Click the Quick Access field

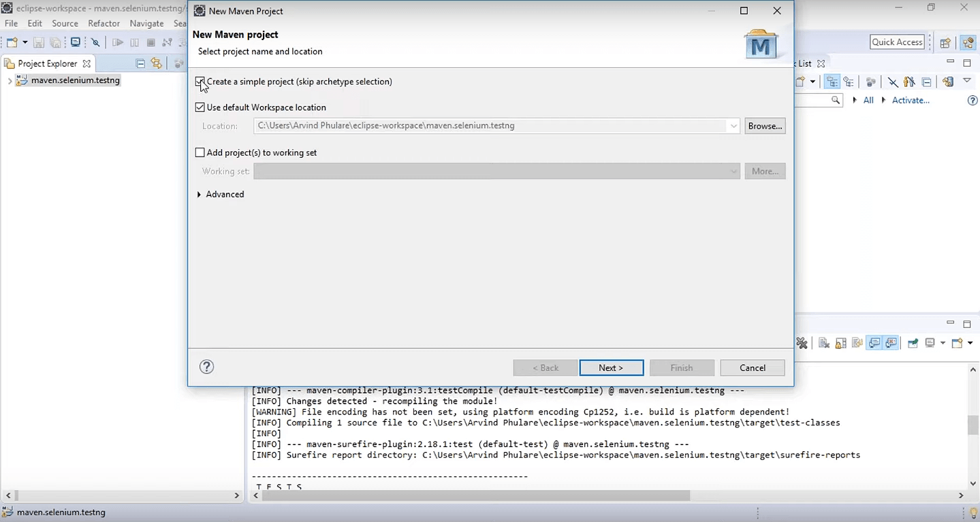pyautogui.click(x=898, y=42)
